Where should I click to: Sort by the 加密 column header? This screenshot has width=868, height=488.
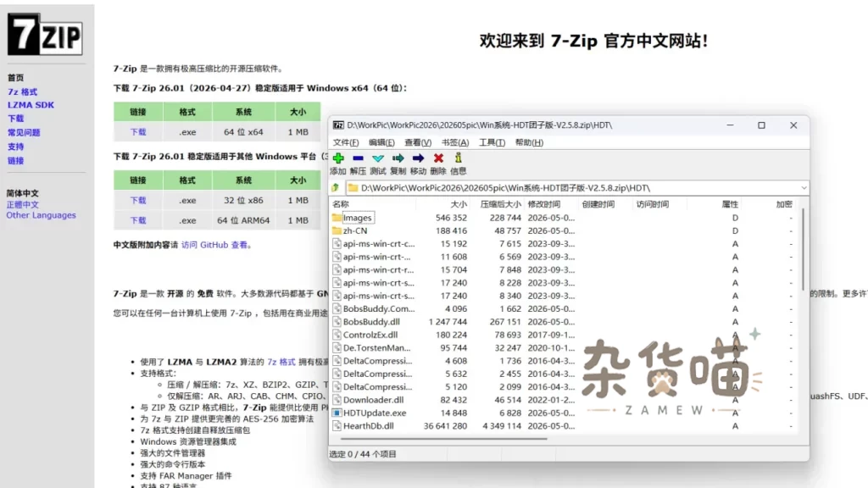coord(784,204)
